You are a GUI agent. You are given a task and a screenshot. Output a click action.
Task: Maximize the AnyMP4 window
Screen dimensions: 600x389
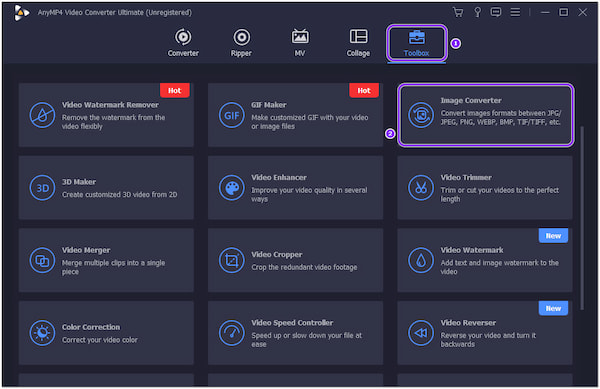[x=564, y=12]
